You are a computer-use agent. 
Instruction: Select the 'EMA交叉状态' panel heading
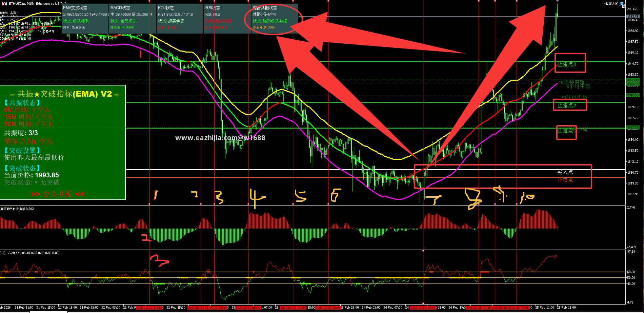75,8
